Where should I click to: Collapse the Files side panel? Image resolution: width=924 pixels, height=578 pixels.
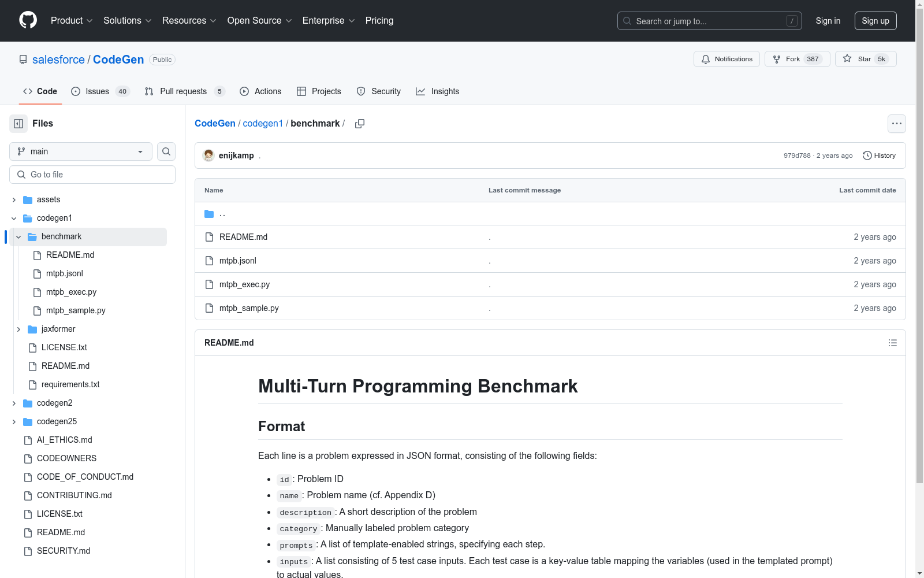(x=18, y=124)
